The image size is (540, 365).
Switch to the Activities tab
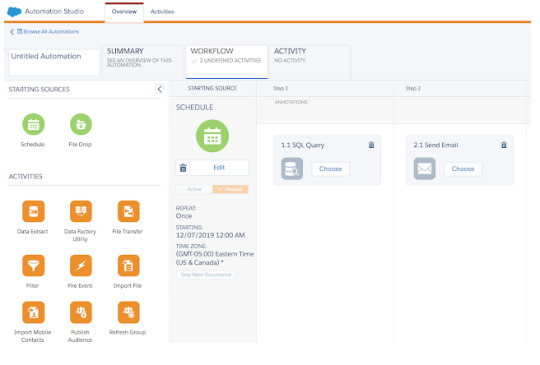coord(162,12)
